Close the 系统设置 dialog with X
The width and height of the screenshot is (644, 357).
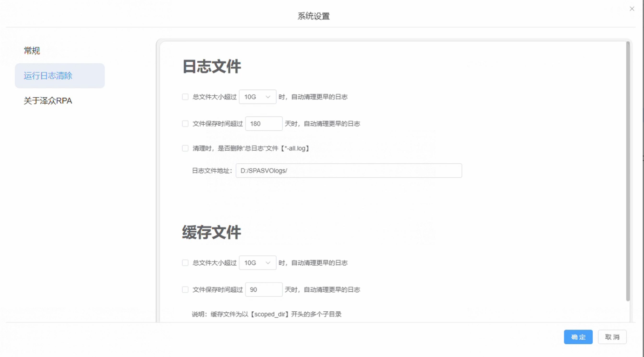(632, 9)
